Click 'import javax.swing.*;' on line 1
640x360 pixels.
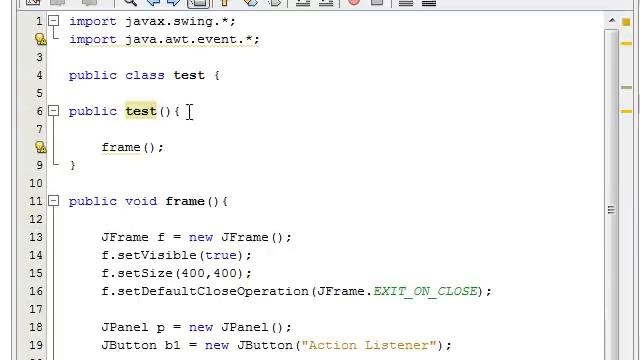click(152, 22)
